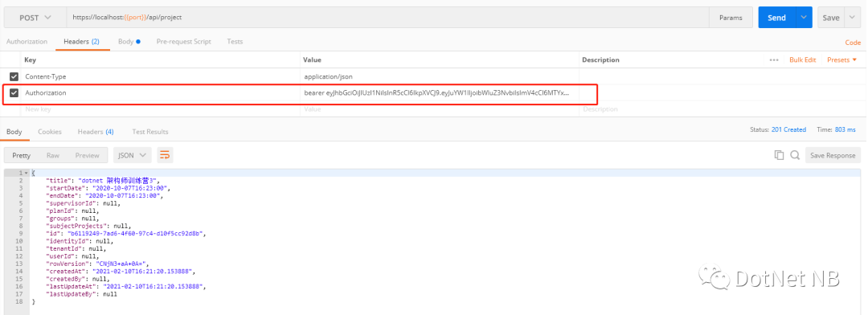Screen dimensions: 868x315
Task: Click the "supervisorId" null line
Action: click(x=84, y=203)
